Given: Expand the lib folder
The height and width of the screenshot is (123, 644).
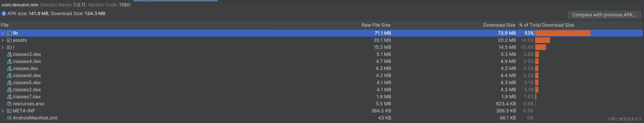Looking at the screenshot, I should tap(3, 33).
